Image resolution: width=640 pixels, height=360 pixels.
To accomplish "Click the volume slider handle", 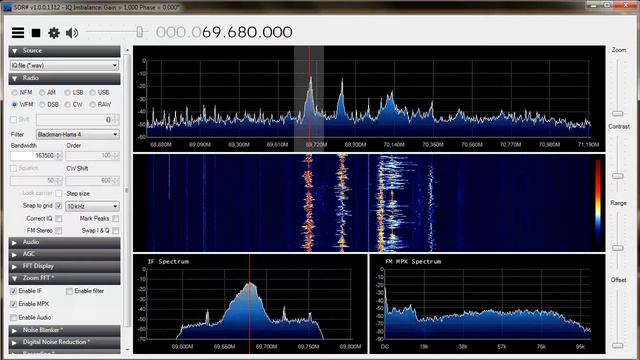I will (140, 32).
